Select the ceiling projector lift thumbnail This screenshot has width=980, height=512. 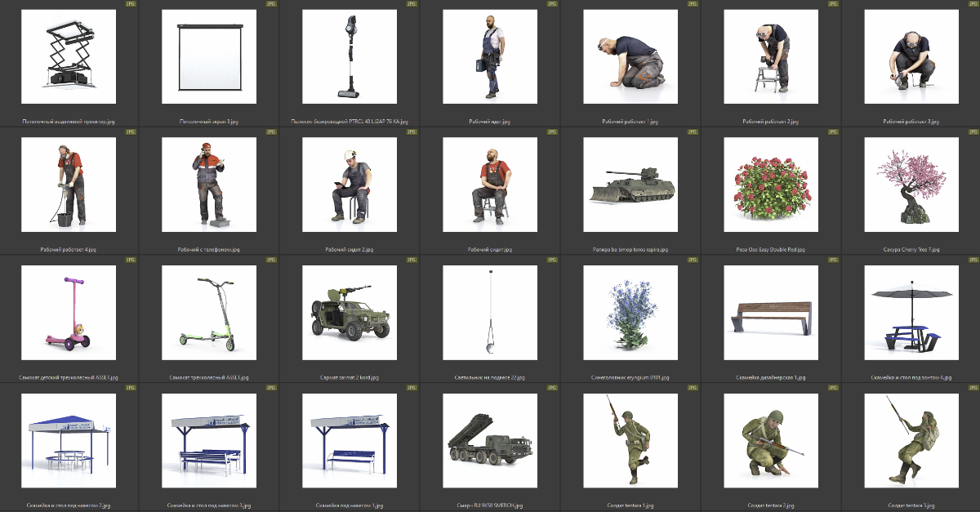(x=69, y=56)
